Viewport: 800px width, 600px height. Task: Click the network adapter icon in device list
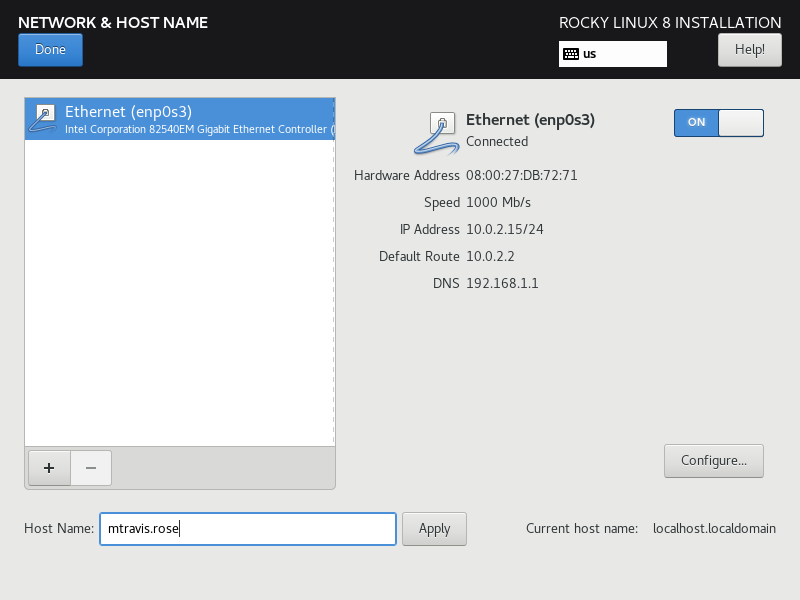(x=45, y=119)
